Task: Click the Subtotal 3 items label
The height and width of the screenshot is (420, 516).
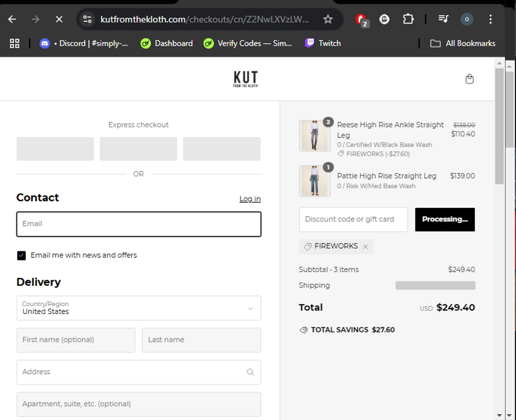Action: 329,269
